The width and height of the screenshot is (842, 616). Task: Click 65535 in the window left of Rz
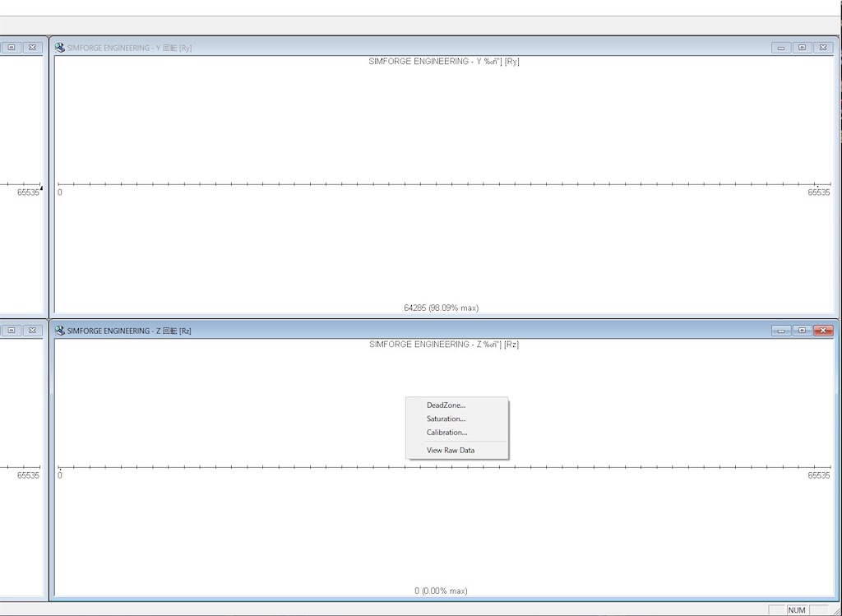coord(29,475)
